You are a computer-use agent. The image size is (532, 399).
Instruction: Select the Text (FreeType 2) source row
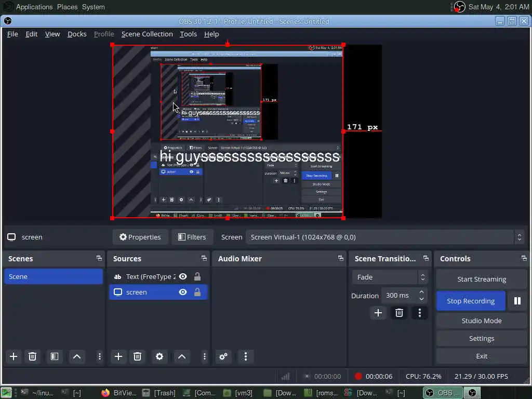click(158, 276)
